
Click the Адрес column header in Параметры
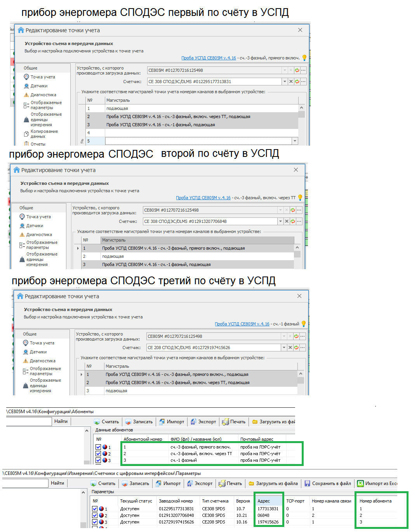(264, 501)
